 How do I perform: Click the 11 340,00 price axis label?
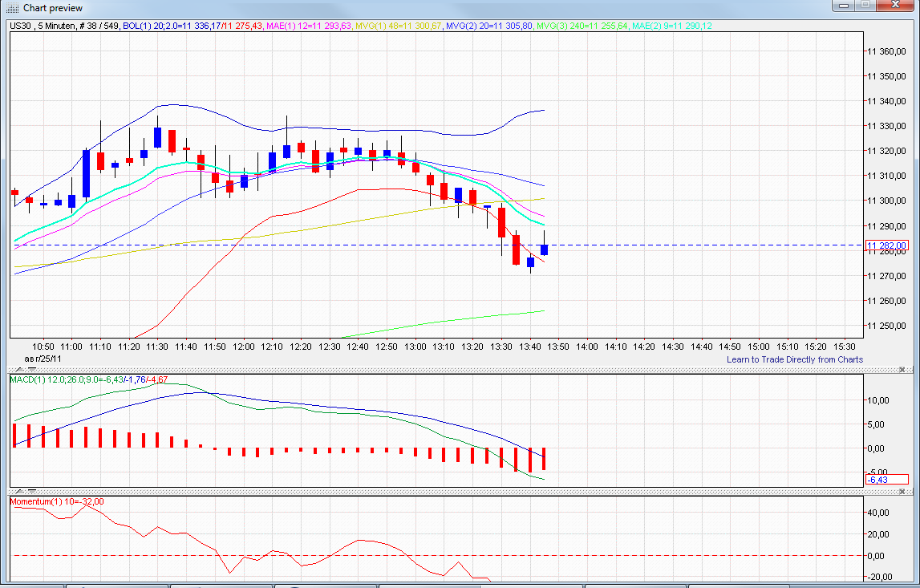[886, 101]
